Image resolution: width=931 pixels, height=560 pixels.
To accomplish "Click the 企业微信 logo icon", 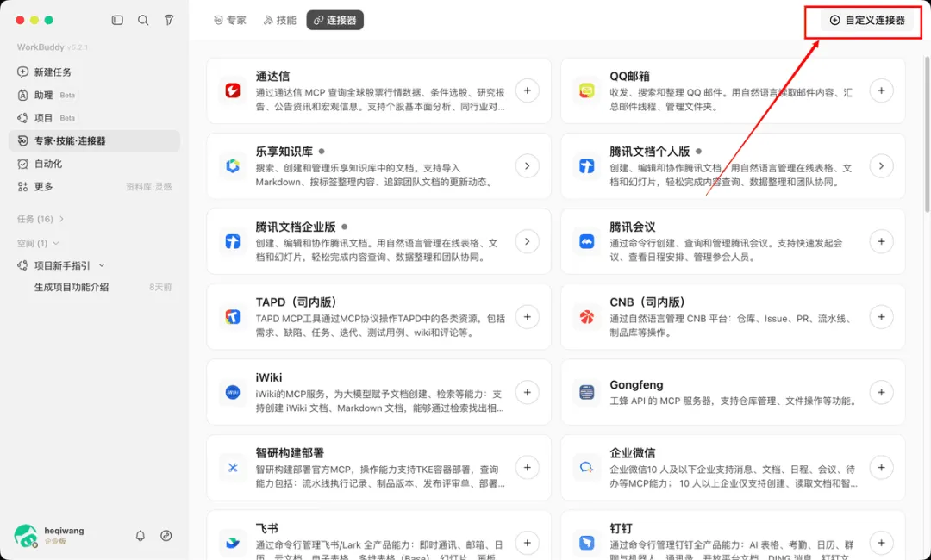I will pos(587,468).
